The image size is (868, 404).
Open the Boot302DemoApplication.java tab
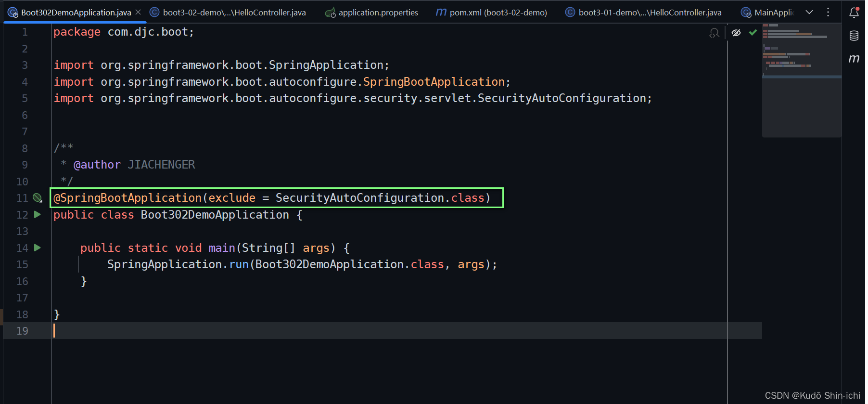click(x=76, y=13)
